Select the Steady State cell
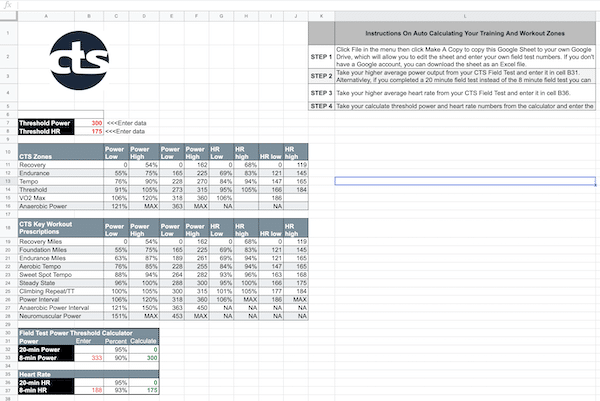 click(x=60, y=283)
